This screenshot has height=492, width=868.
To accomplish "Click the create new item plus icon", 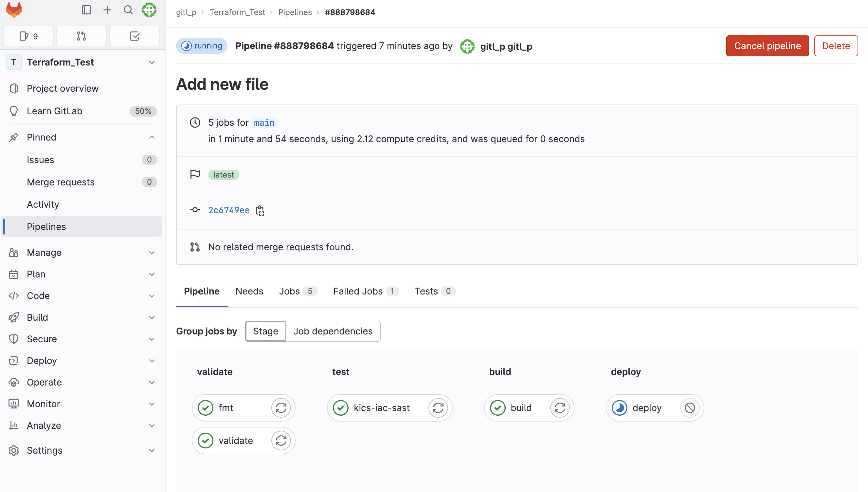I will [107, 10].
